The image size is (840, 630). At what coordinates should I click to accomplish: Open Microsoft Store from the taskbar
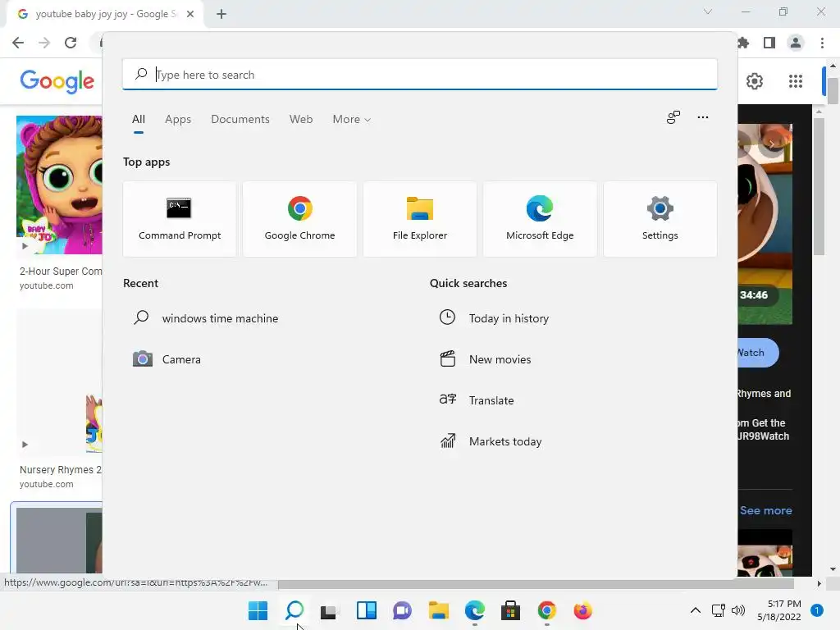click(510, 610)
